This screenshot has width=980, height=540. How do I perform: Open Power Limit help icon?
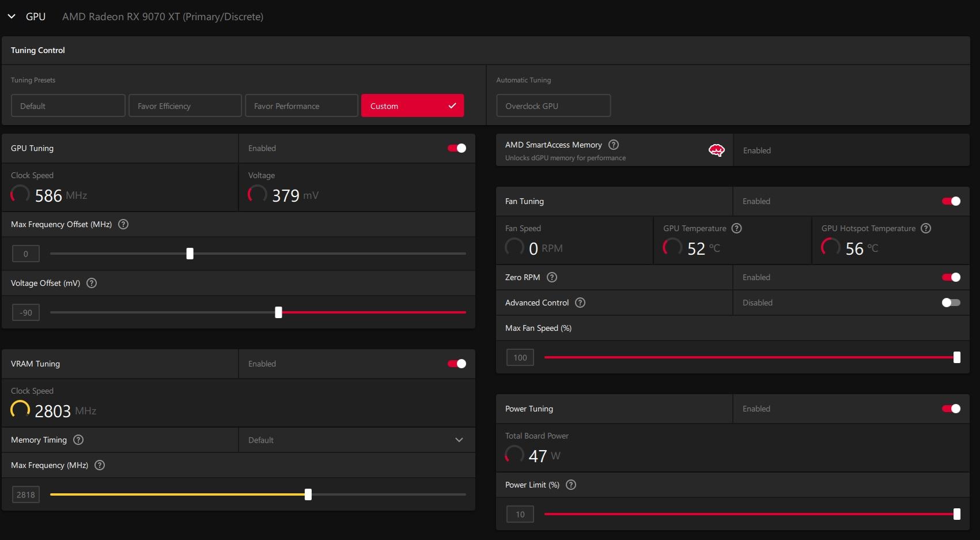pos(571,485)
